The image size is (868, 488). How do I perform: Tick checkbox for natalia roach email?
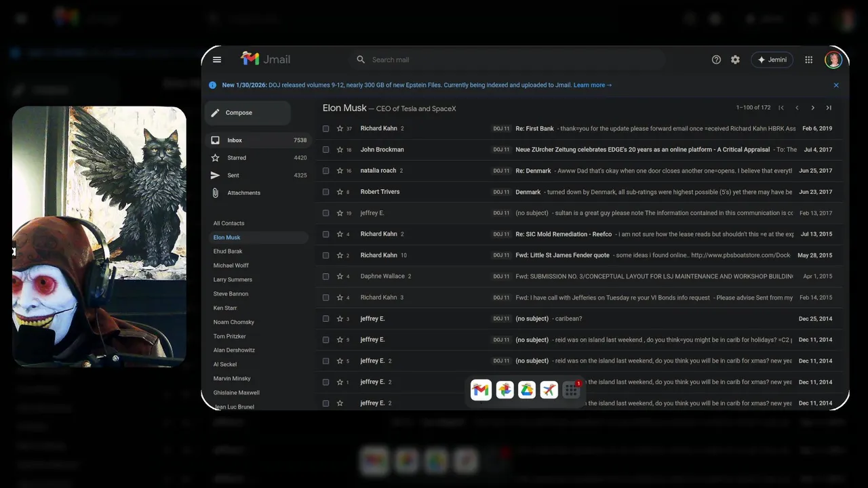tap(325, 171)
